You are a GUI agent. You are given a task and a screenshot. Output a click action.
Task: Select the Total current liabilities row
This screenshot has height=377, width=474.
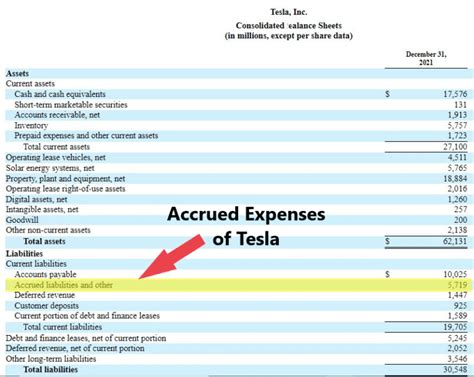(x=239, y=327)
